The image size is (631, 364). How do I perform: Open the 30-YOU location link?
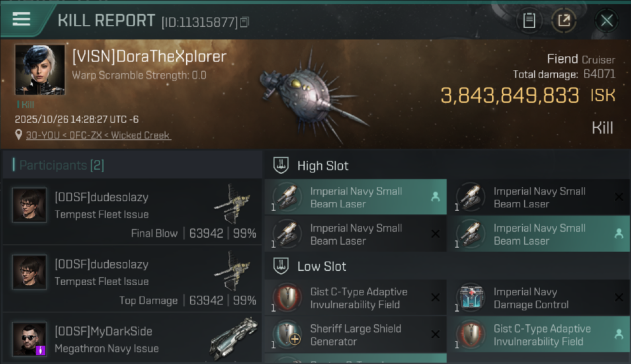(98, 135)
